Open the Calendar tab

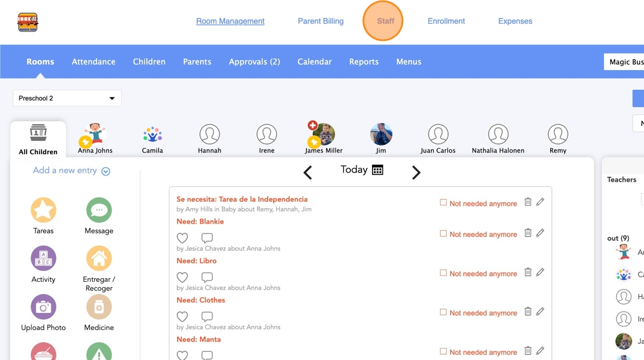click(x=315, y=62)
